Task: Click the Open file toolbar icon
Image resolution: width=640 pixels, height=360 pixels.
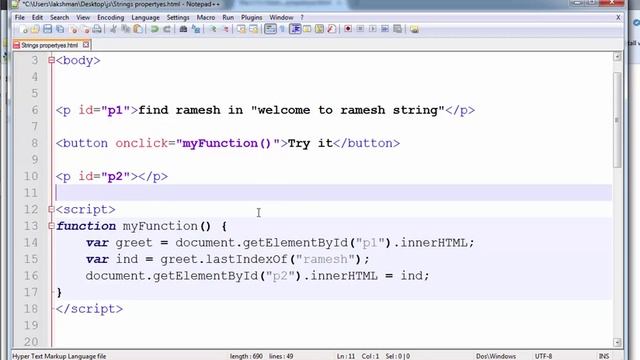Action: tap(35, 29)
